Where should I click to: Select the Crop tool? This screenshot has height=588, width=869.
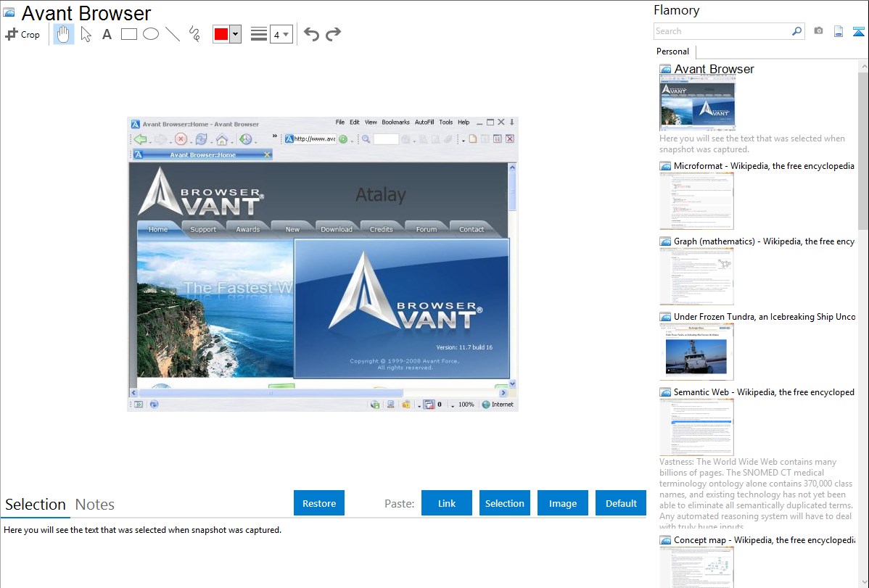tap(22, 34)
